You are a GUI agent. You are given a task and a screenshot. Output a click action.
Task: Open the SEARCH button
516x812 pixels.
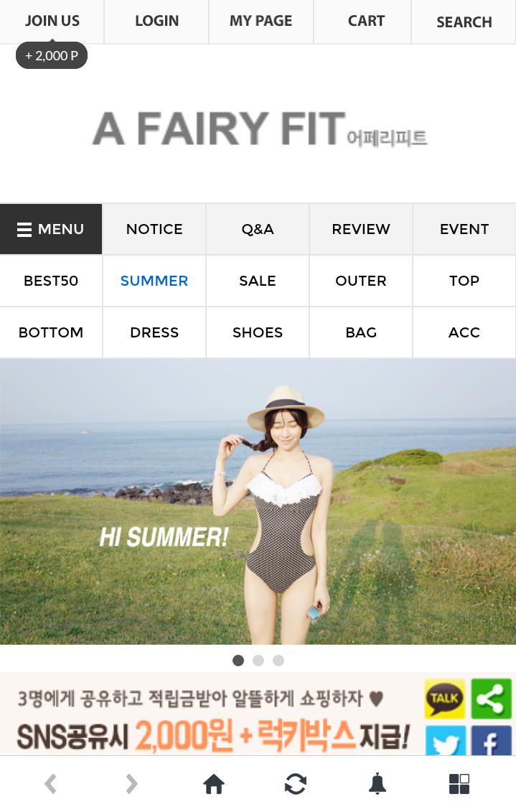tap(464, 22)
